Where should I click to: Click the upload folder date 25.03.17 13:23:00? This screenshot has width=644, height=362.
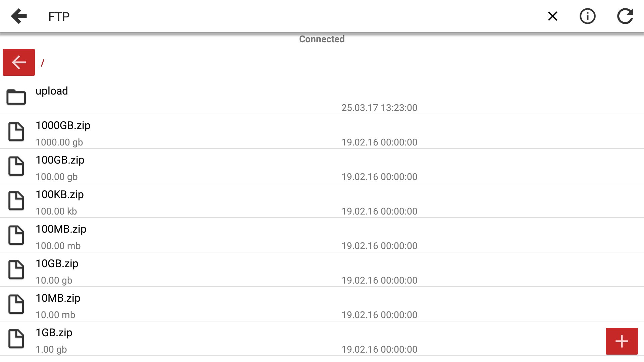(379, 108)
